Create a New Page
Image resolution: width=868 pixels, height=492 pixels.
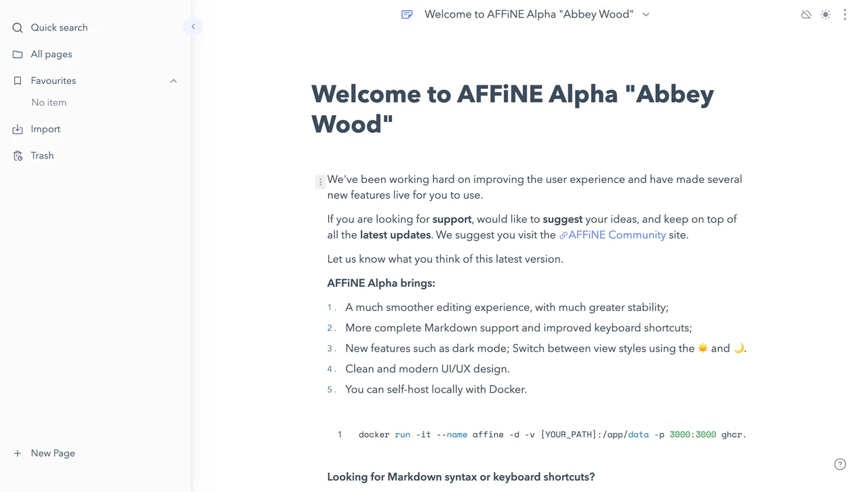(x=45, y=453)
